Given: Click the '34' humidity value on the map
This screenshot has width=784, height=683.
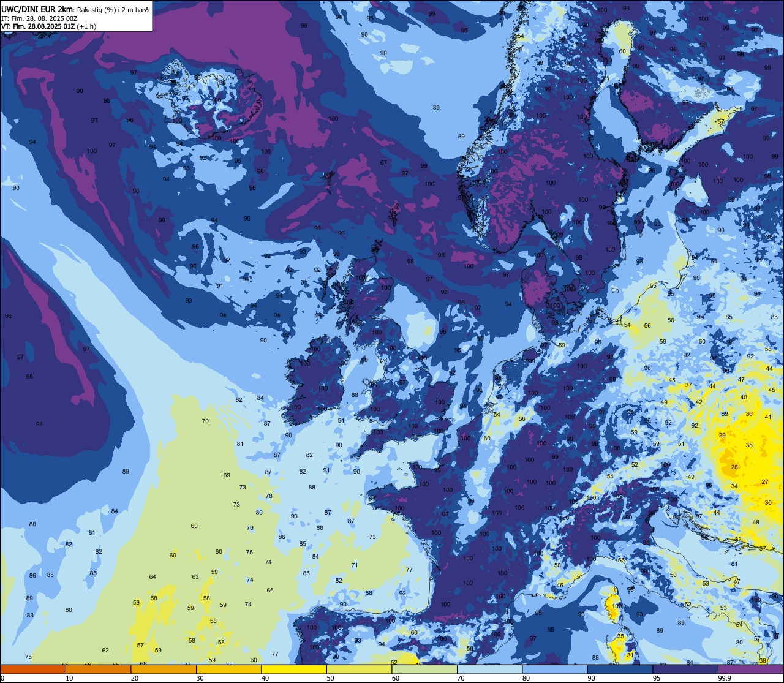Looking at the screenshot, I should pos(734,486).
